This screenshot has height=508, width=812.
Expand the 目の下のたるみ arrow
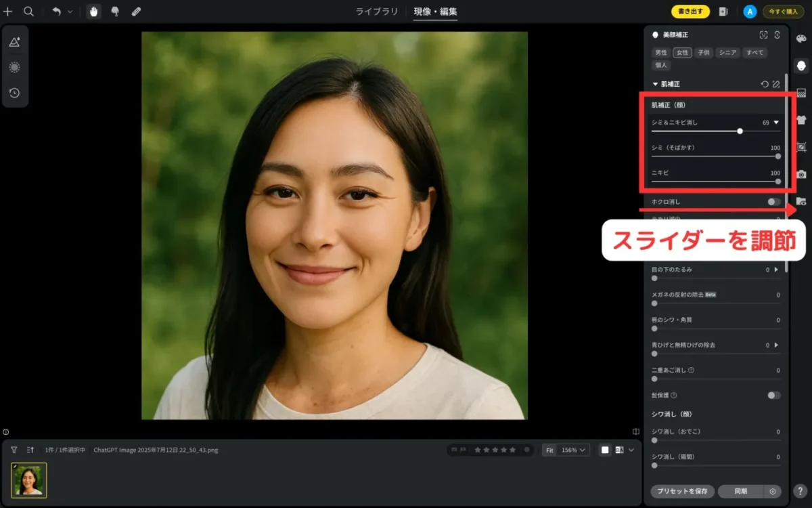(776, 270)
